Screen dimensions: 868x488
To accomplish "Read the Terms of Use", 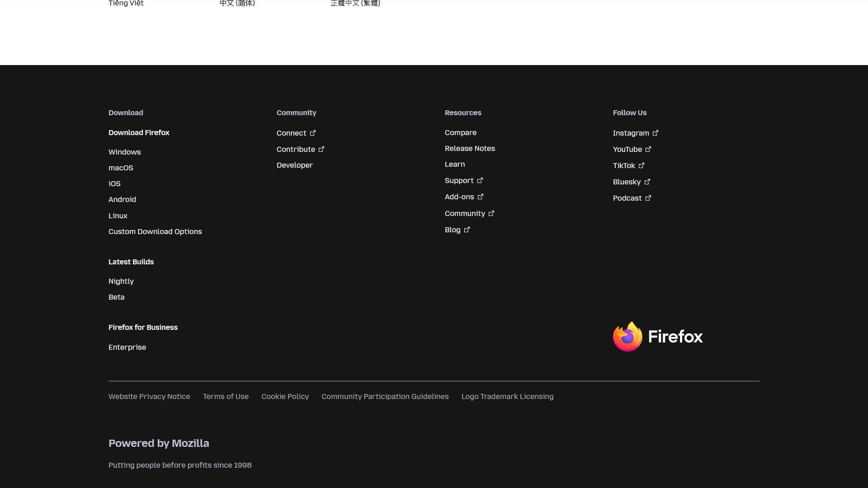I will pyautogui.click(x=226, y=396).
